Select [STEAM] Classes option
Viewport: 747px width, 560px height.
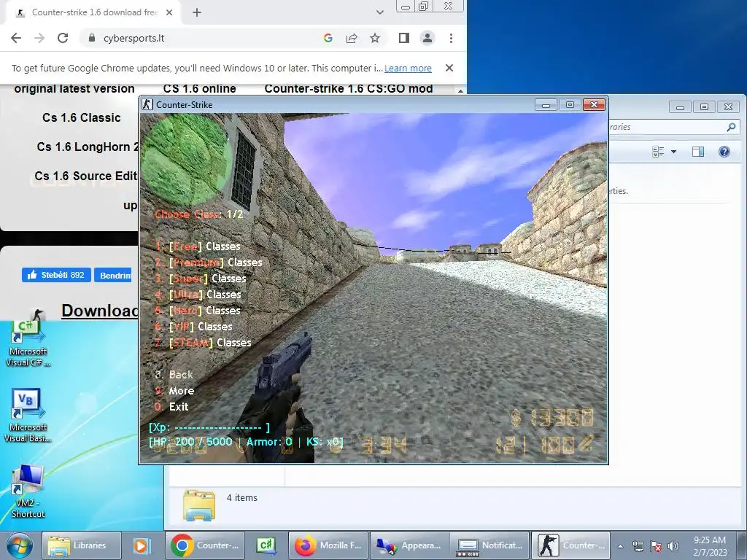(204, 343)
